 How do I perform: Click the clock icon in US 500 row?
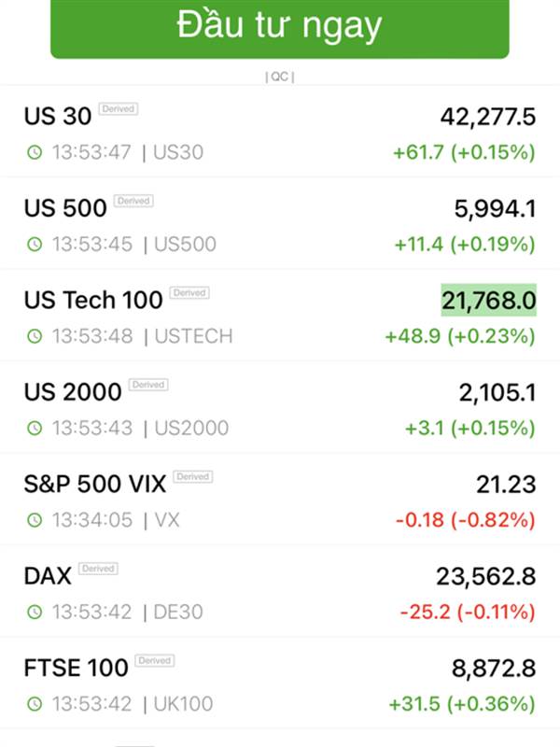click(x=35, y=245)
